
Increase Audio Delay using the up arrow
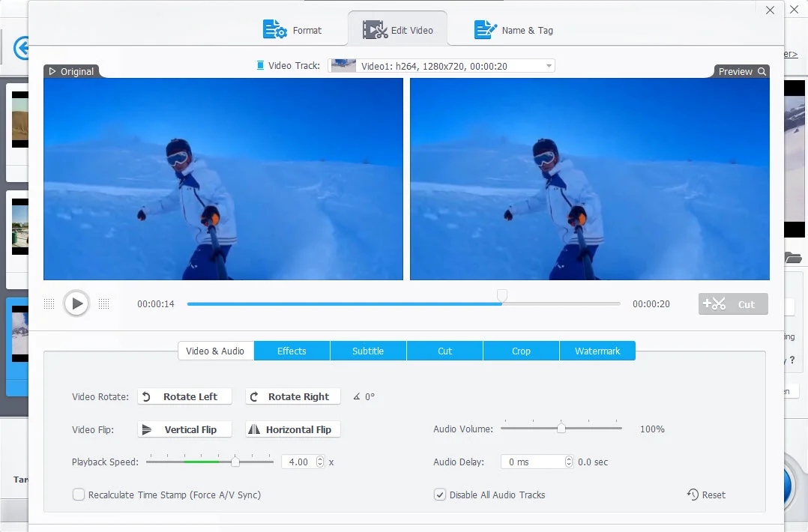[x=567, y=458]
